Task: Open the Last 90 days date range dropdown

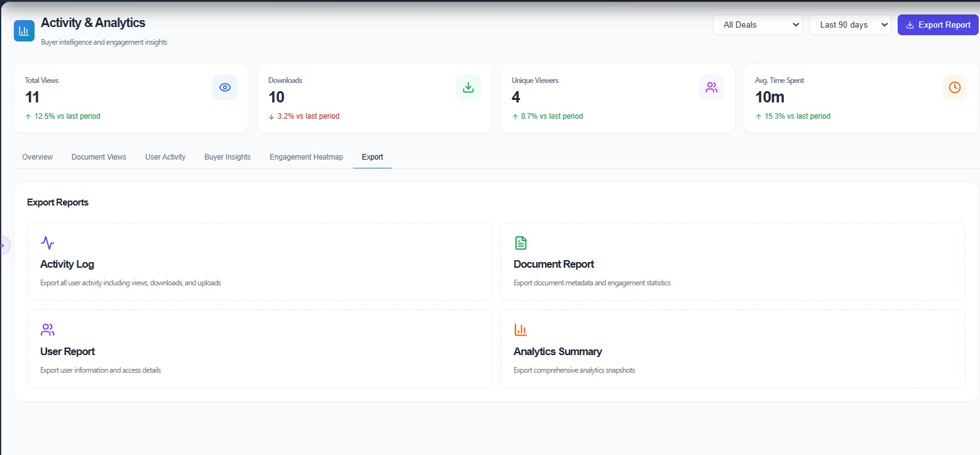Action: [x=849, y=25]
